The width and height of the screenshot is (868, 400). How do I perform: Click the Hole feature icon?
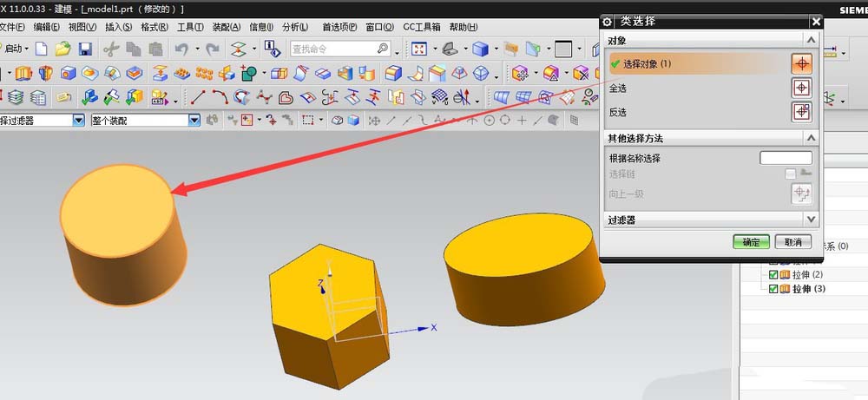click(68, 73)
